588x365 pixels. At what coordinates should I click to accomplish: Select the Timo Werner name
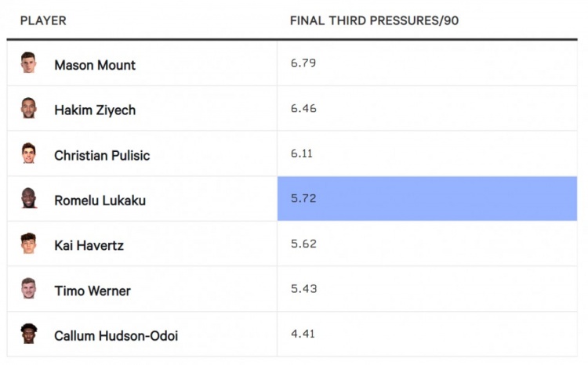tap(93, 291)
